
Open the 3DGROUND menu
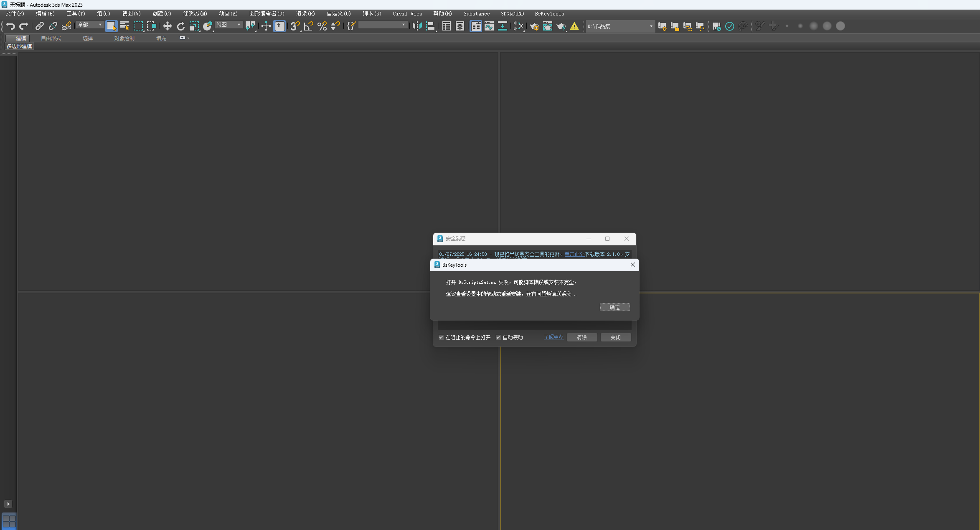click(x=513, y=14)
